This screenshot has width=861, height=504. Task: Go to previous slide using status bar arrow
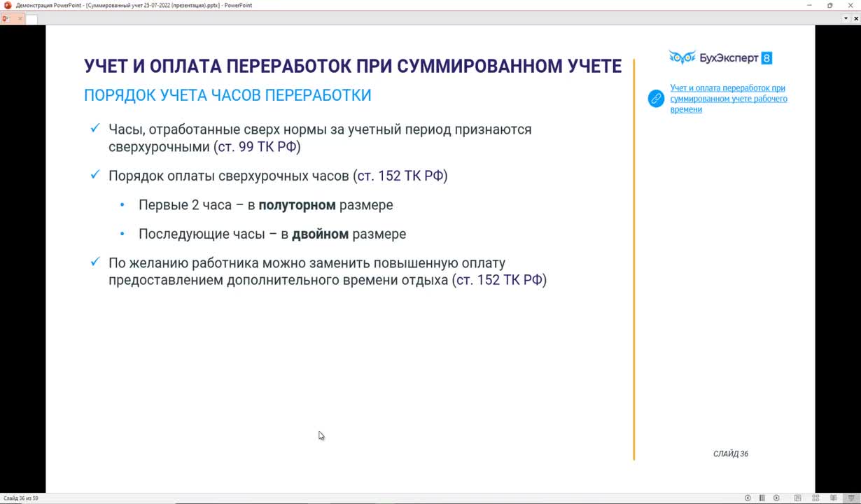tap(748, 498)
